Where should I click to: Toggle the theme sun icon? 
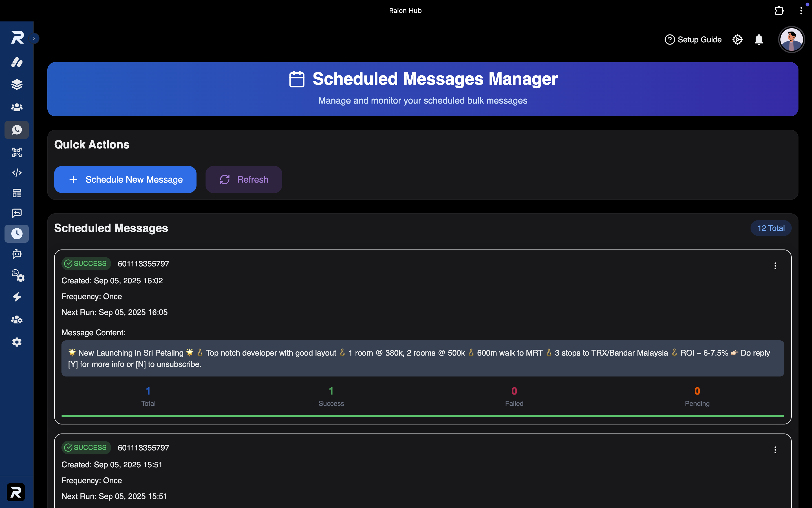(738, 40)
